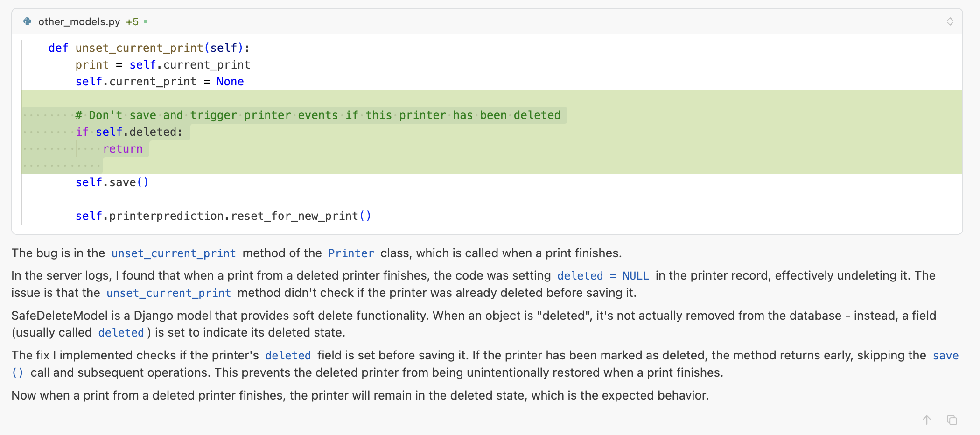
Task: Open the other_models.py file name
Action: coord(79,21)
